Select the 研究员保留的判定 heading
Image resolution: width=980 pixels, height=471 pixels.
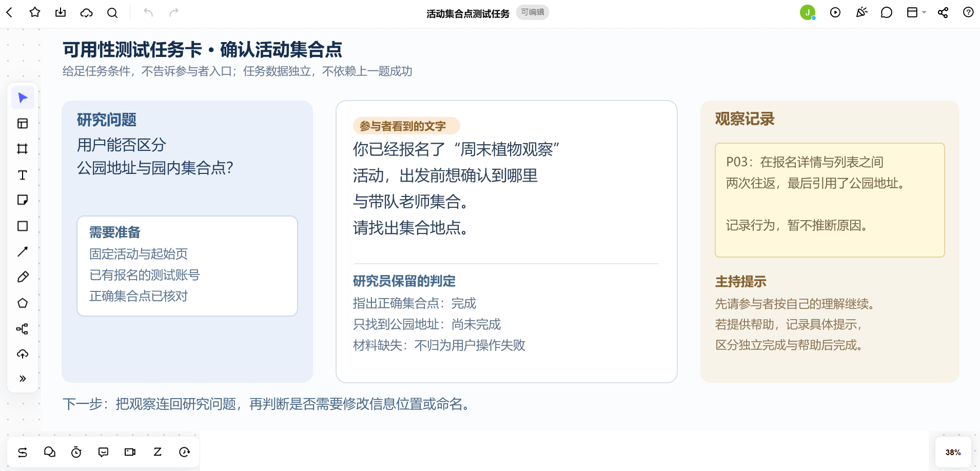404,281
